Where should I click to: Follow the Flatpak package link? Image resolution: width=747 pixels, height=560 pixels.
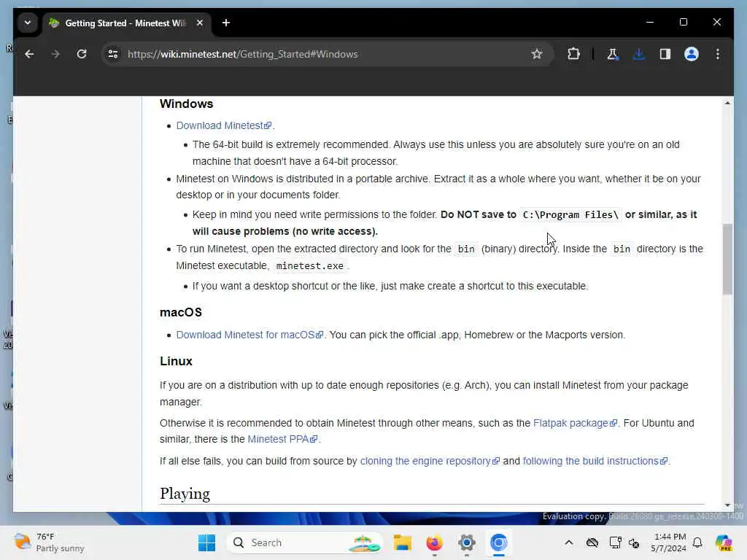click(x=575, y=424)
